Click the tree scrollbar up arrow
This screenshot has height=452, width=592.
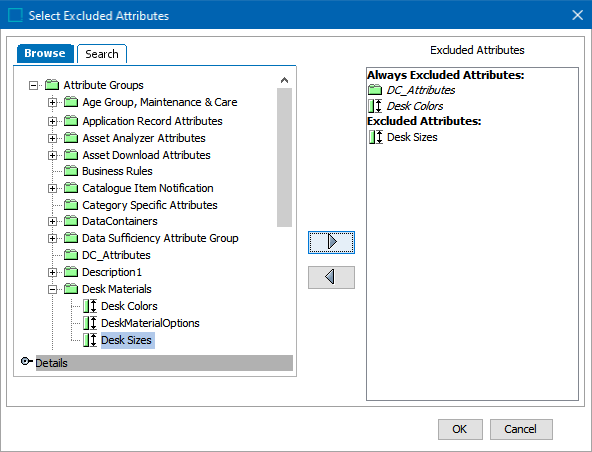284,80
